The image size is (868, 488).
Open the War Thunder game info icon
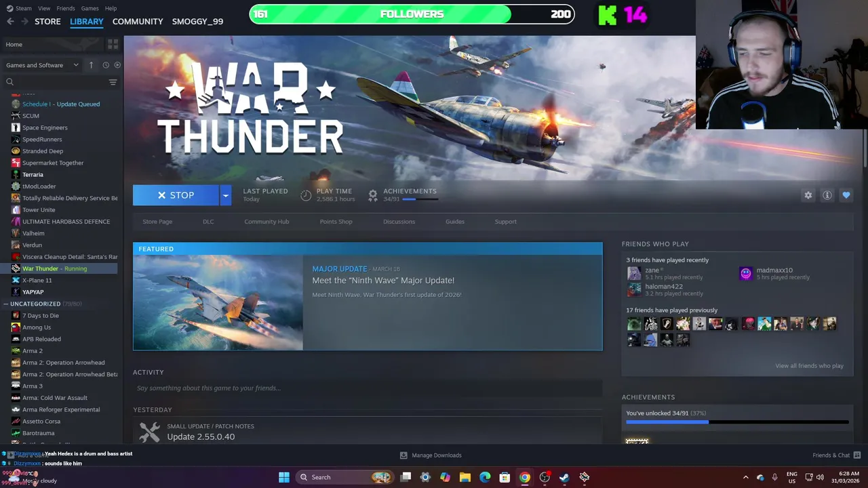pyautogui.click(x=827, y=195)
